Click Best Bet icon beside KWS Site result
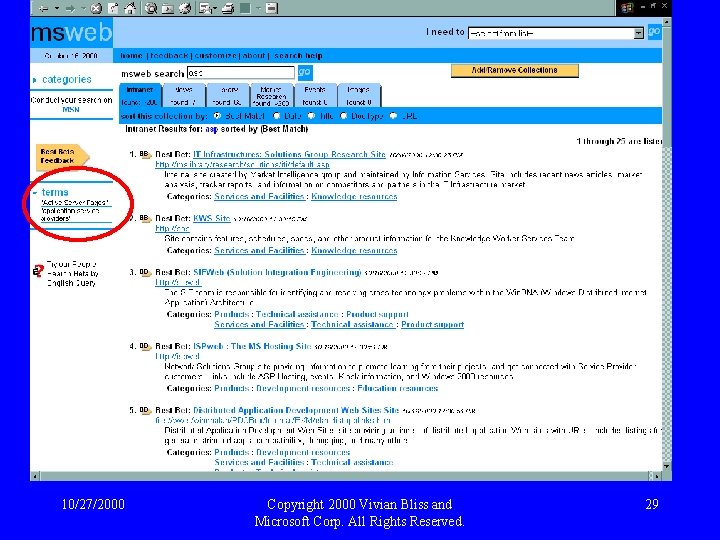This screenshot has height=540, width=720. tap(145, 218)
